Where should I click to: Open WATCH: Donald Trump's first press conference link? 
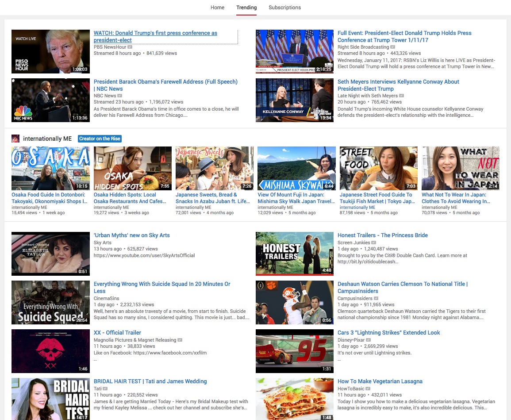point(155,37)
